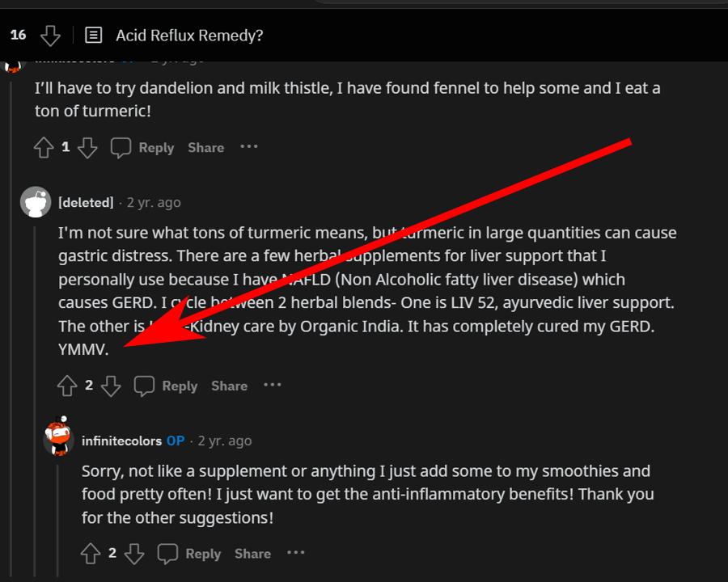Downvote infinitecolors' comment about smoothies
Screen dimensions: 728x582
click(134, 553)
